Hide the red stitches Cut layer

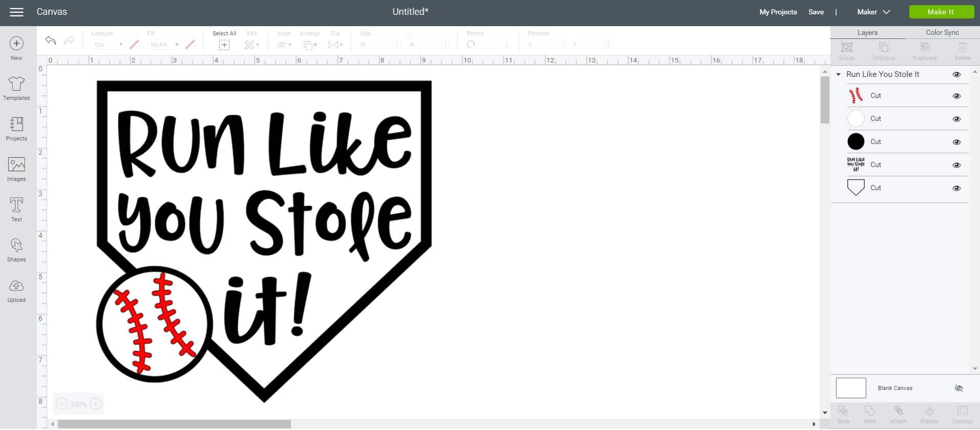tap(956, 96)
